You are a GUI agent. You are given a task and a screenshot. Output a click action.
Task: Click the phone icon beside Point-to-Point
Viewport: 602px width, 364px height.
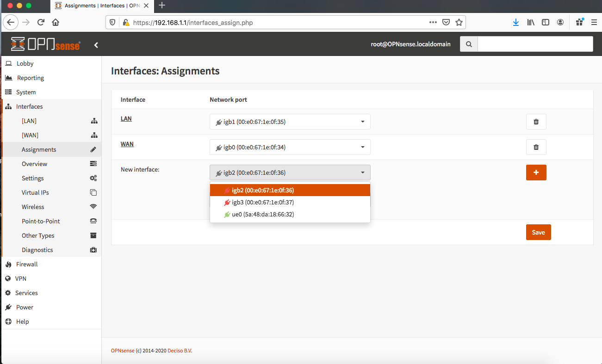pos(93,221)
